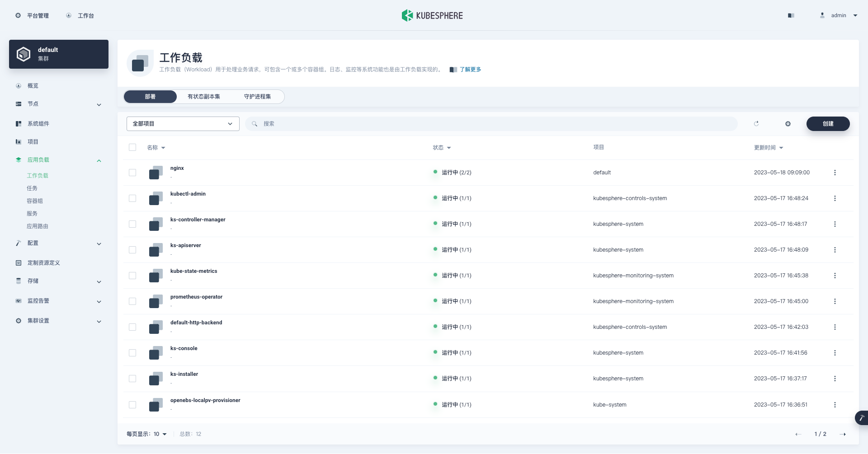Go to the next page arrow

click(x=843, y=434)
